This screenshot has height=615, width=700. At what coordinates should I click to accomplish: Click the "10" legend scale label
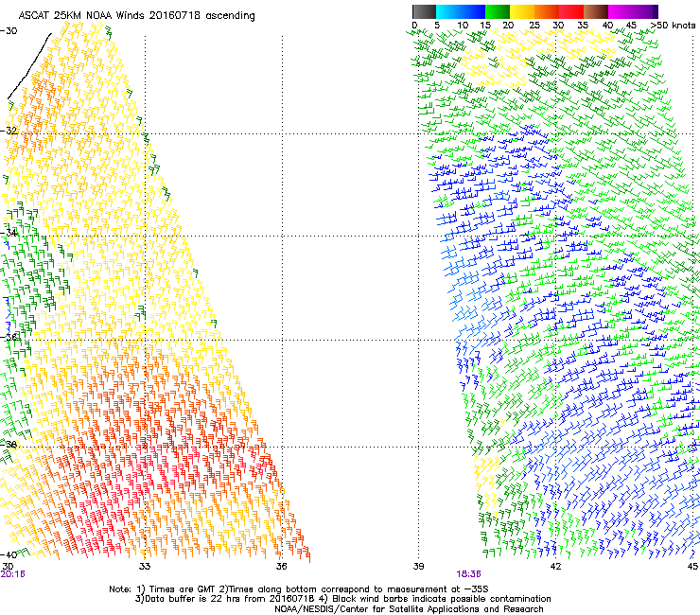(x=463, y=26)
